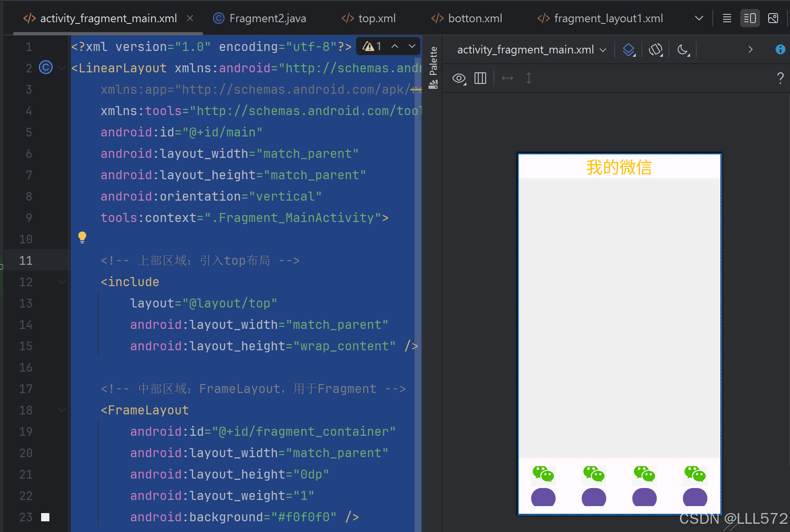Toggle Night Mode moon icon
This screenshot has width=790, height=532.
coord(683,50)
